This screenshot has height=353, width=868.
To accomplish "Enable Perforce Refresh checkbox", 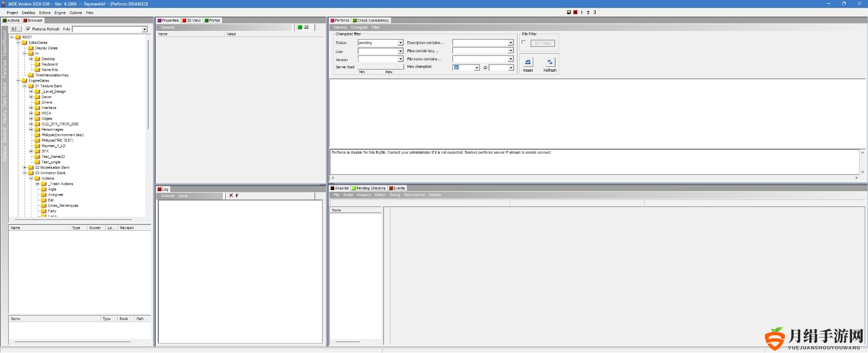I will coord(28,29).
